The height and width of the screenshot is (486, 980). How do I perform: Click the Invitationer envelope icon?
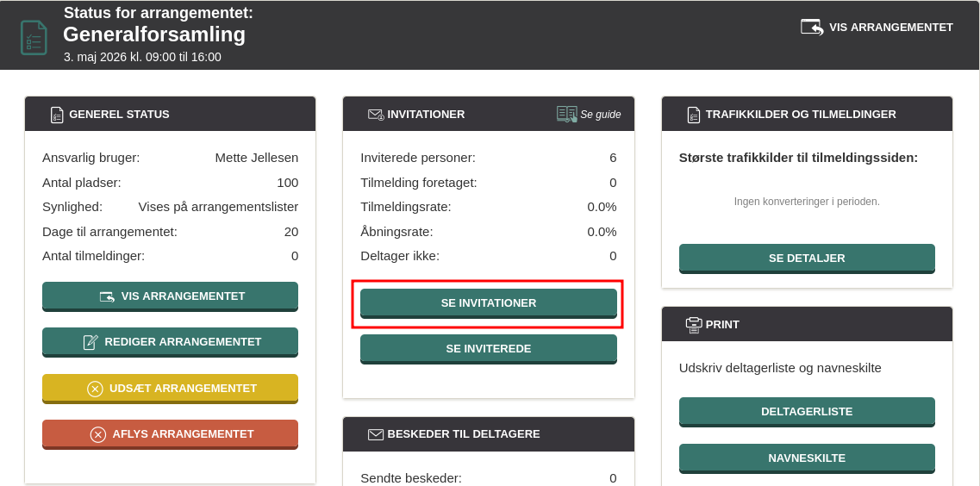click(x=375, y=115)
